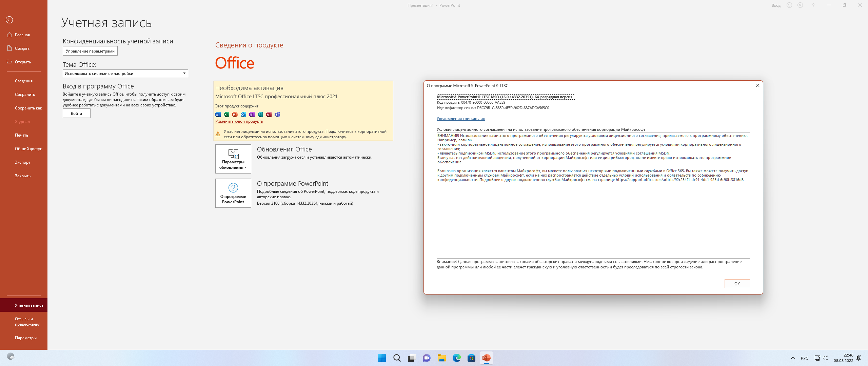This screenshot has height=366, width=868.
Task: Click the Word app icon in product contents
Action: pos(218,115)
